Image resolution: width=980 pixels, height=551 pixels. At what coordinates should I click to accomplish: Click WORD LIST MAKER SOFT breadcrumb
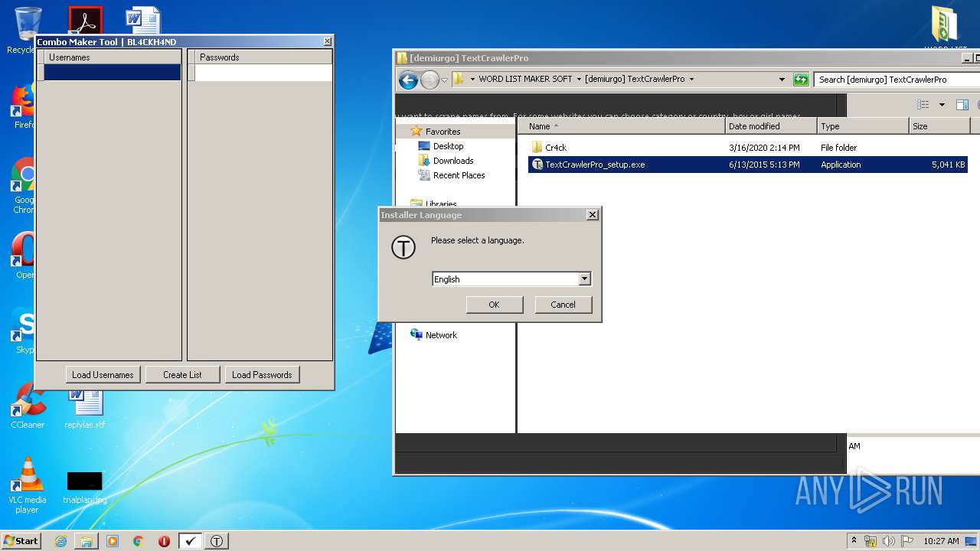click(x=525, y=79)
